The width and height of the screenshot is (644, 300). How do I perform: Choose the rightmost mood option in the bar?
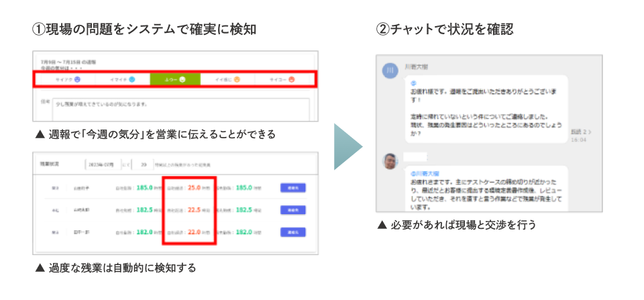283,79
